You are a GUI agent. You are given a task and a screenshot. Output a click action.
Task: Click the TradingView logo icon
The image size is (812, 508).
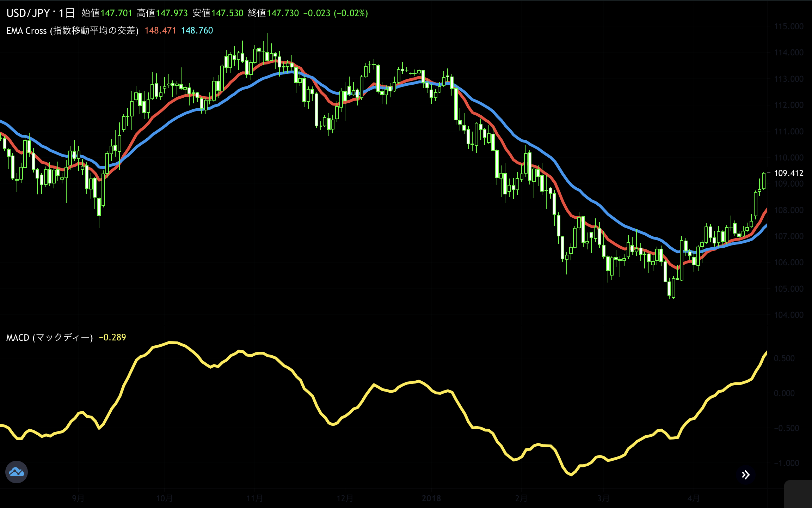click(17, 472)
